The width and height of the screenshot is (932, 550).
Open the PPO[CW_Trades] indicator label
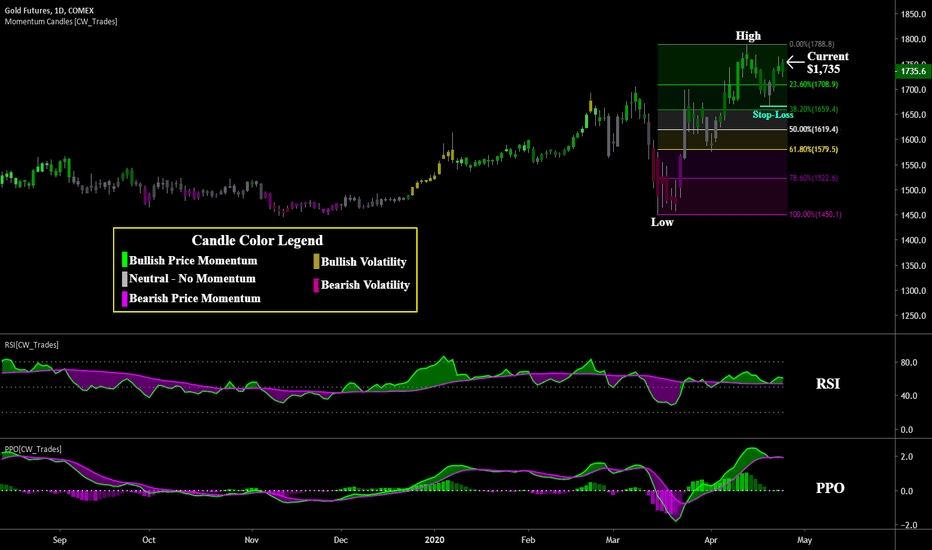coord(33,449)
